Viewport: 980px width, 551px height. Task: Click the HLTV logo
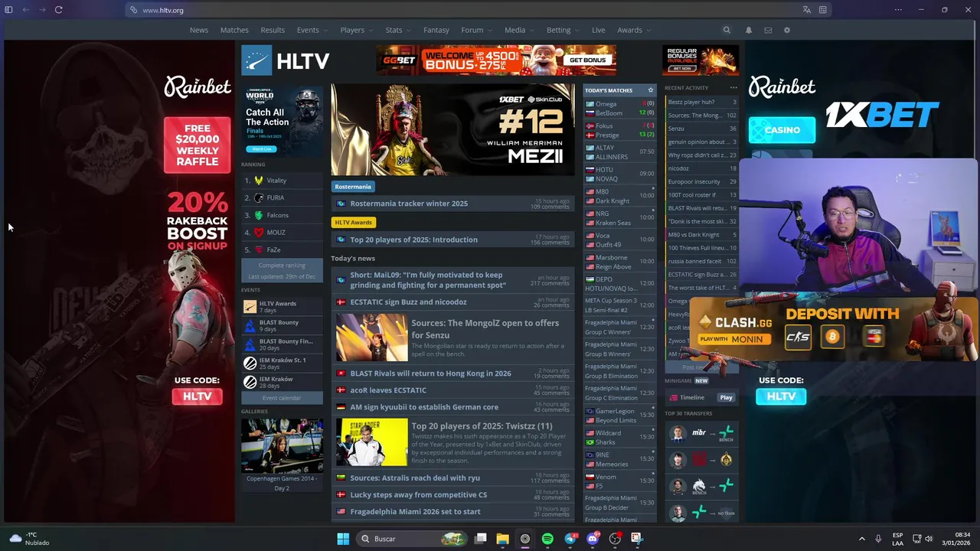coord(285,60)
